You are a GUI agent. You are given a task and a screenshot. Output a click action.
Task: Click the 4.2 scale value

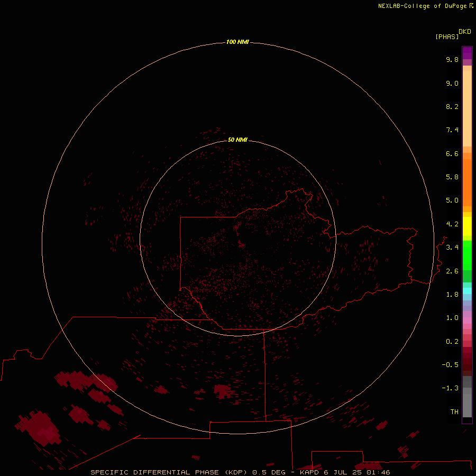452,224
